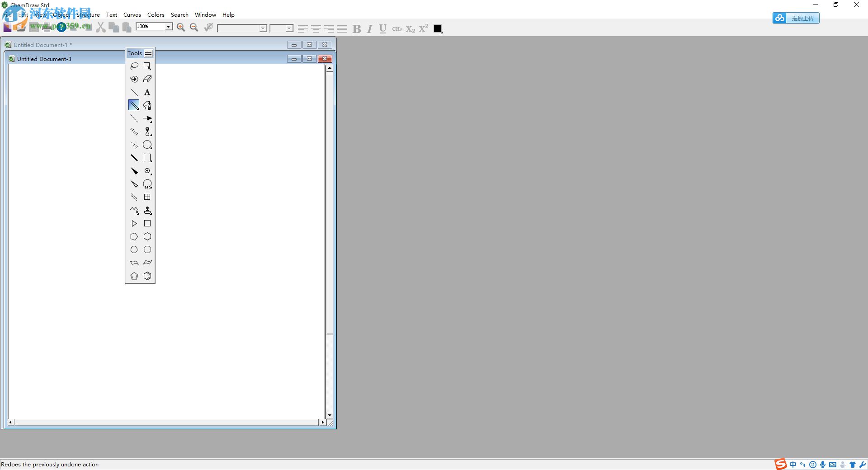Pick the Eraser tool

(147, 79)
